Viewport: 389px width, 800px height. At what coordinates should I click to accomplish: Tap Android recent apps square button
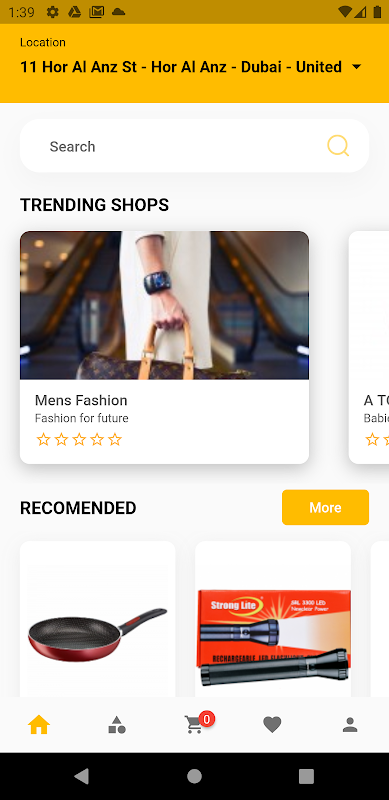pyautogui.click(x=306, y=776)
